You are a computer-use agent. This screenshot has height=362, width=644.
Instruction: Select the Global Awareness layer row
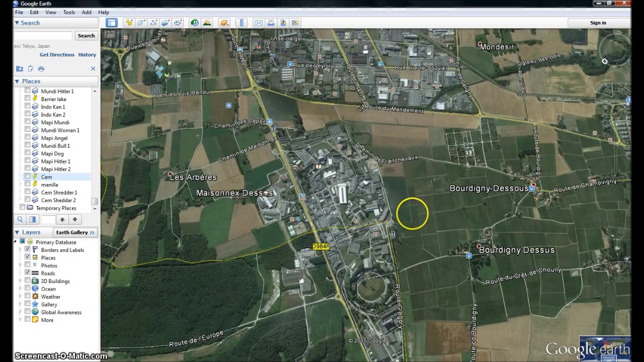[61, 312]
